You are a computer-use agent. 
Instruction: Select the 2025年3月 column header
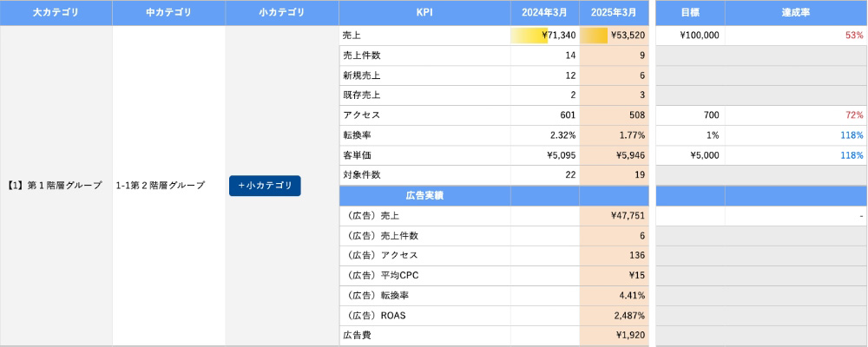pos(614,12)
